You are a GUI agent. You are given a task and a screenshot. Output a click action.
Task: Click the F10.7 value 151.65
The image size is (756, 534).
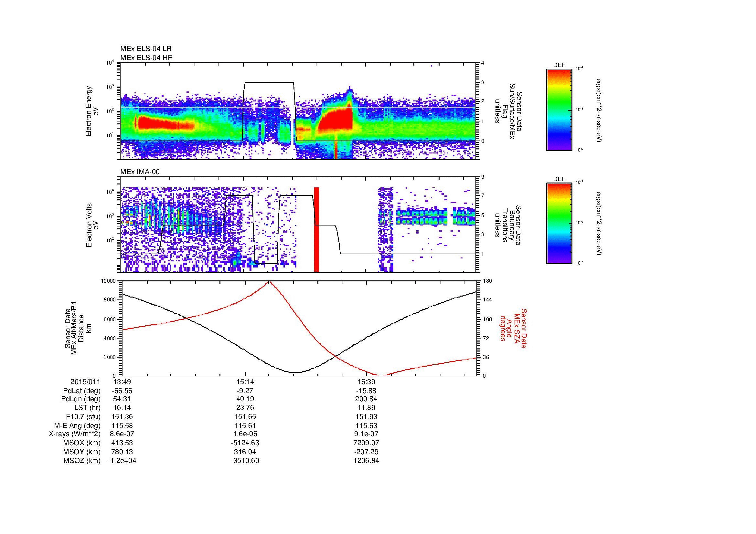[x=245, y=417]
